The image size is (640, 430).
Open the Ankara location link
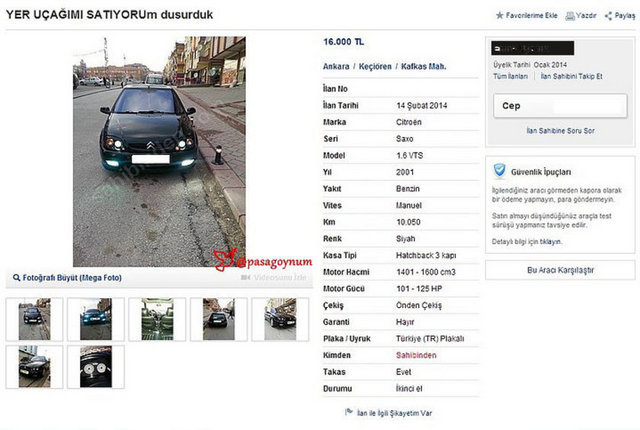[336, 66]
